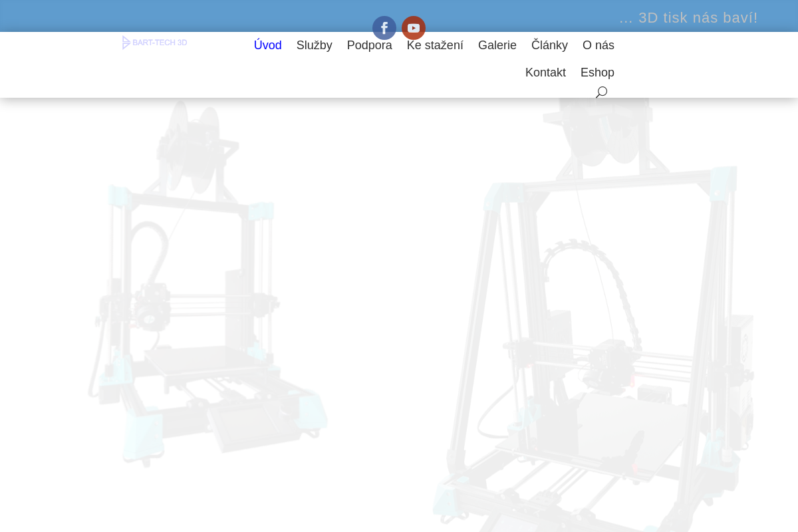The image size is (798, 532).
Task: Click the magnifier search icon
Action: (x=601, y=92)
